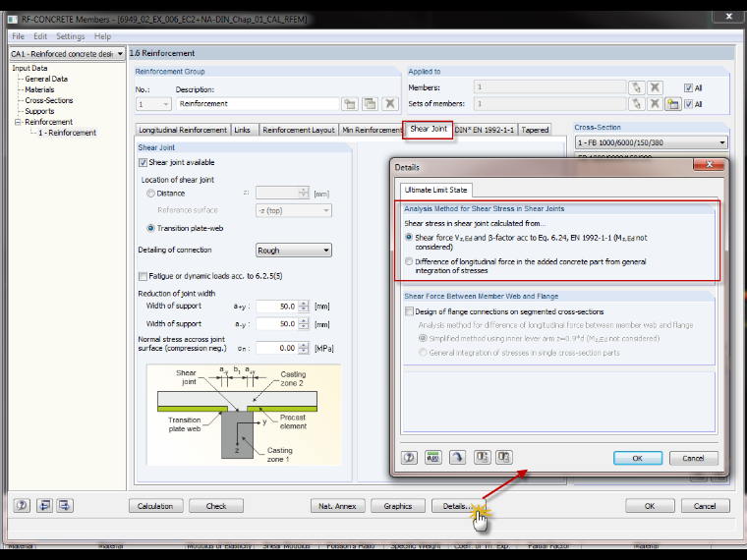Open the CA1 Reinforced concrete design dropdown

[x=67, y=54]
